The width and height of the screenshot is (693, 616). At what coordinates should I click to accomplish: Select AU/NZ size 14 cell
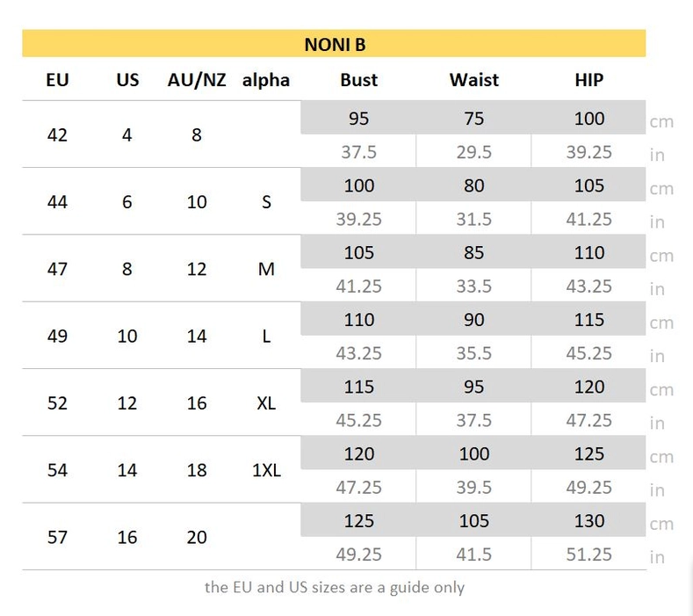[x=197, y=336]
